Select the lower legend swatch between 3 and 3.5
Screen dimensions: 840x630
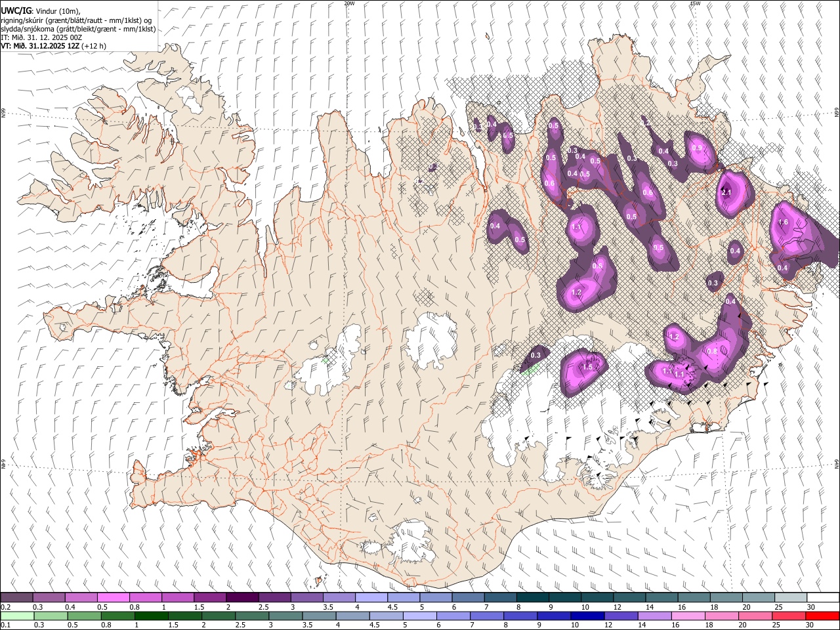285,616
